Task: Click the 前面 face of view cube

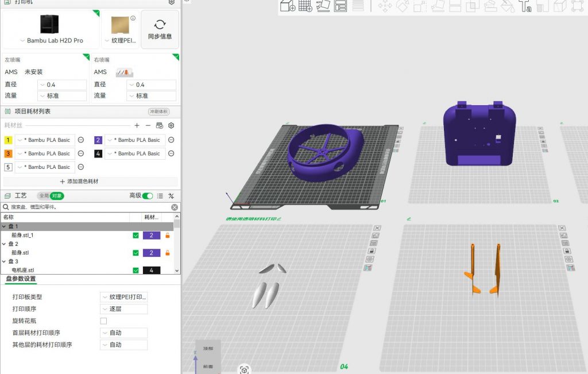Action: pos(208,367)
